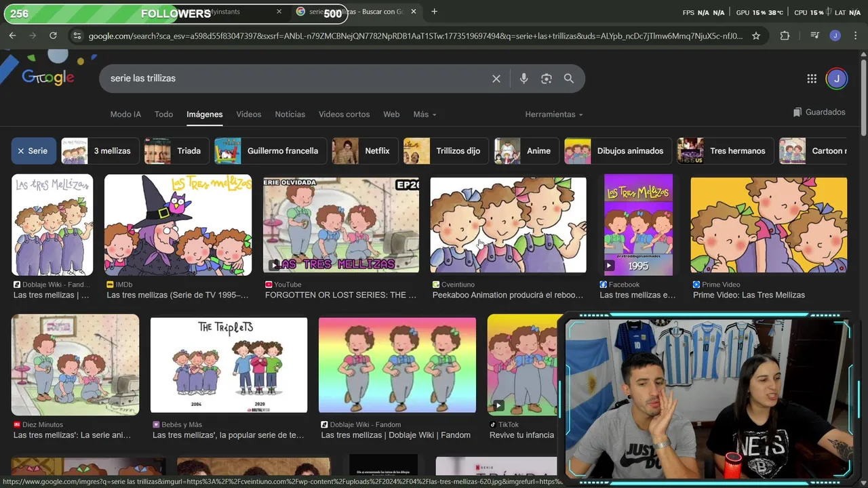Open Google account avatar J on page
Image resolution: width=868 pixels, height=488 pixels.
(x=837, y=79)
